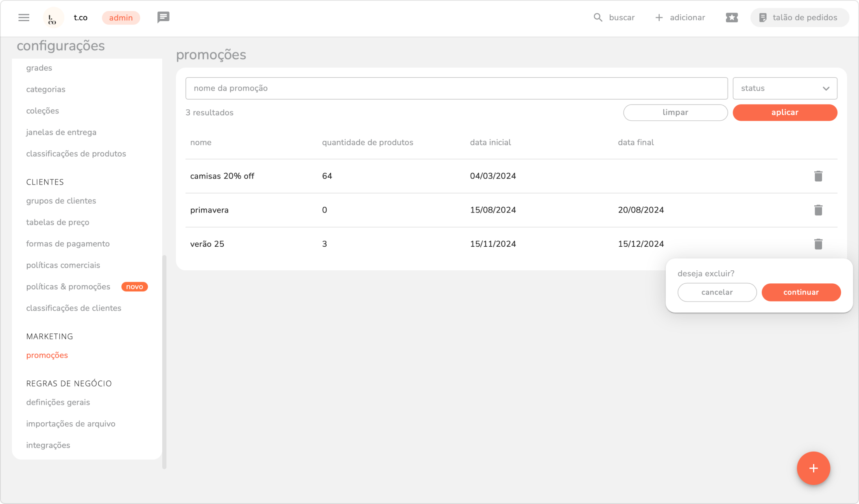This screenshot has width=859, height=504.
Task: Click the sidebar vertical scrollbar
Action: pyautogui.click(x=164, y=361)
